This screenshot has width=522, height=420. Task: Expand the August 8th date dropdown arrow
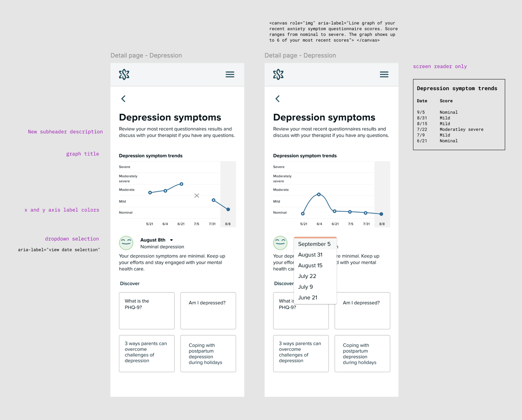click(x=172, y=240)
